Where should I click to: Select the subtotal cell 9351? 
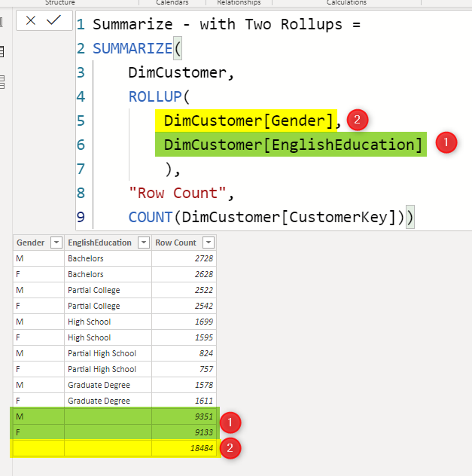tap(184, 416)
